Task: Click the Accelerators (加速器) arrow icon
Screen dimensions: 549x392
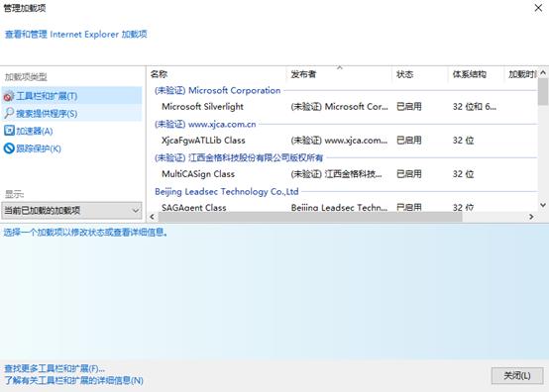Action: click(x=9, y=131)
